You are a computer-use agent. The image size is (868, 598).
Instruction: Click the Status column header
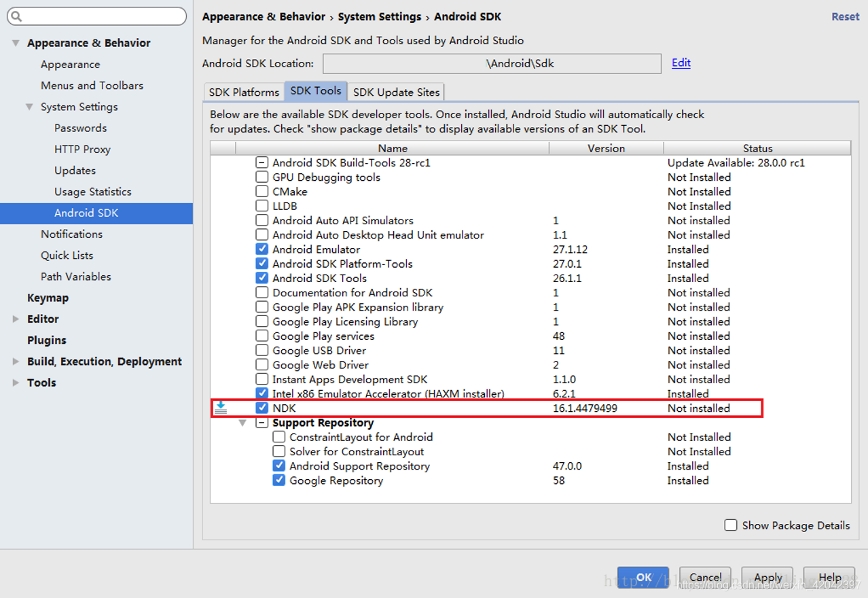(x=757, y=148)
